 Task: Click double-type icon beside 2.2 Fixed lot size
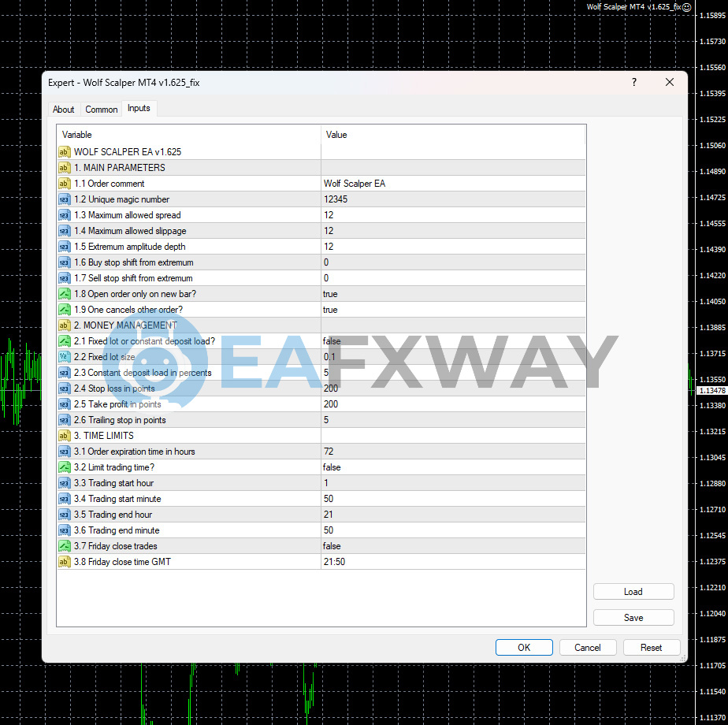64,357
